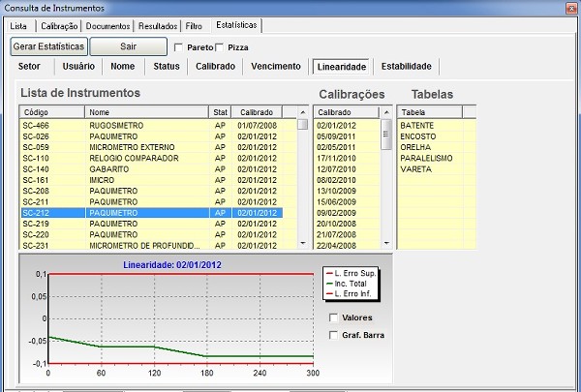Select the Linearidade statistics tab
Screen dimensions: 581x392
click(341, 67)
